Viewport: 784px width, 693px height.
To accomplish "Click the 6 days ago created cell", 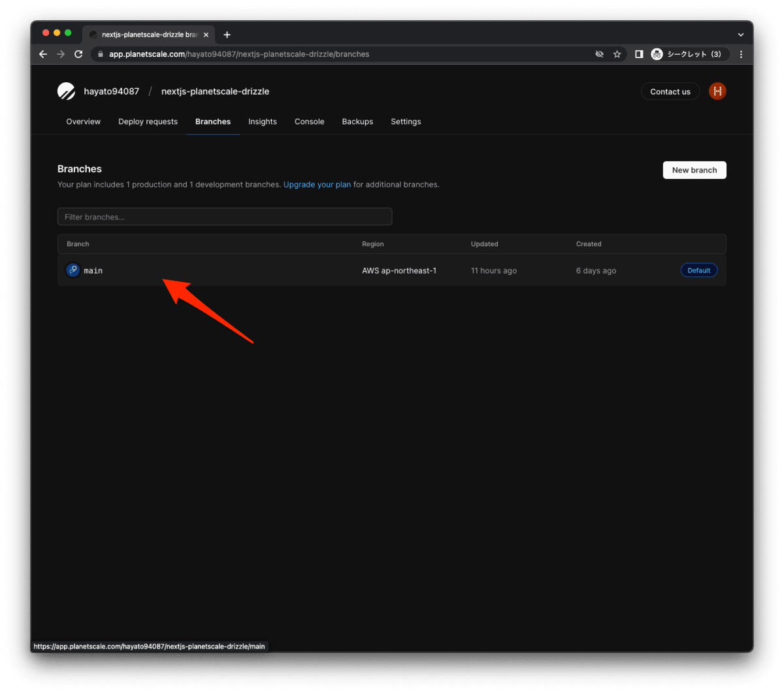I will [596, 270].
